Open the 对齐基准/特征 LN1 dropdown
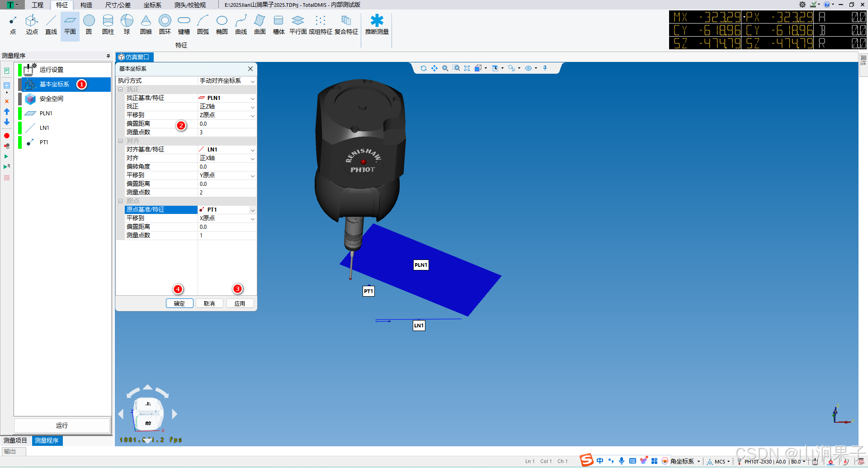Viewport: 868px width, 468px height. tap(253, 150)
